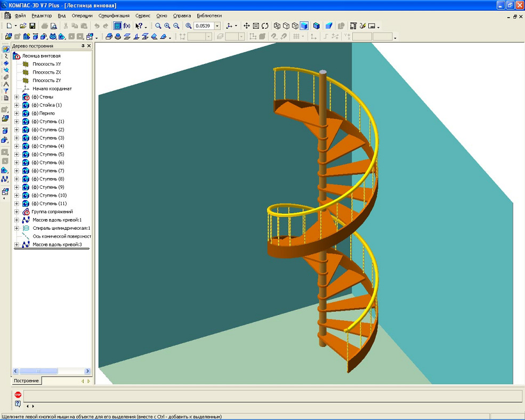Toggle shaded display mode
This screenshot has height=420, width=525.
click(304, 26)
